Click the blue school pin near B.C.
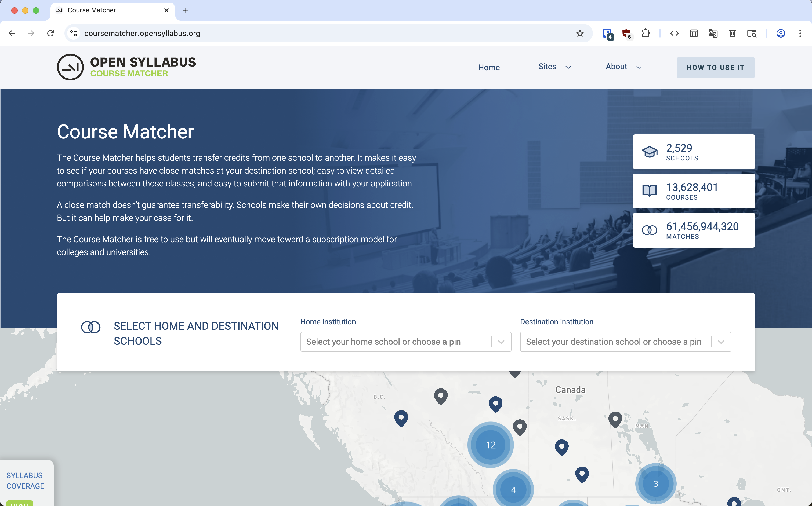812x506 pixels. (x=401, y=418)
